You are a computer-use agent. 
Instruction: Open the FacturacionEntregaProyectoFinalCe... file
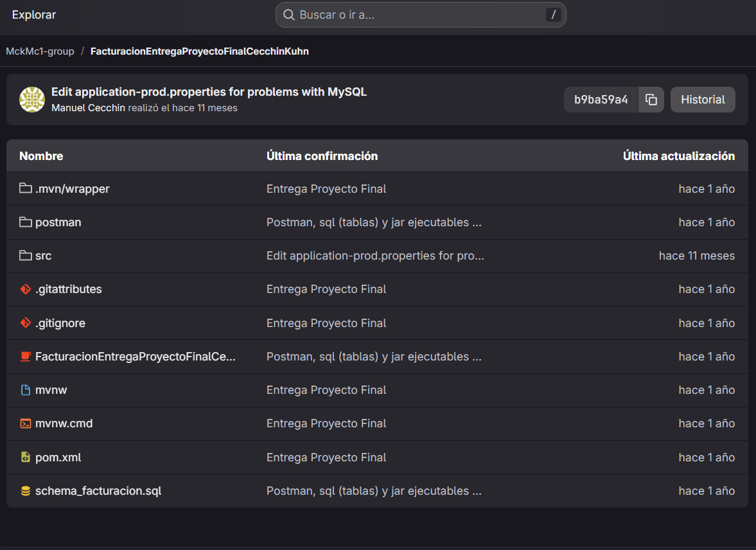click(x=136, y=357)
